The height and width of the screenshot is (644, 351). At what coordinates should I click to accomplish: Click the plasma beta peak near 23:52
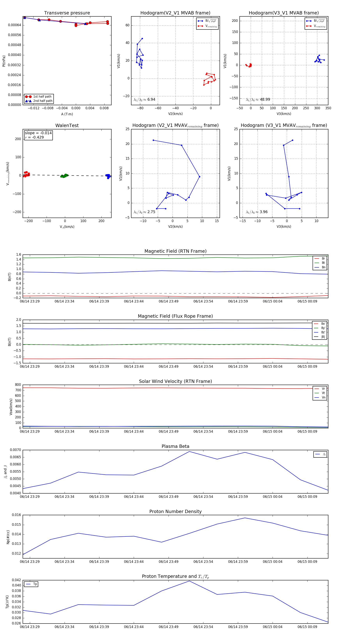click(x=189, y=452)
